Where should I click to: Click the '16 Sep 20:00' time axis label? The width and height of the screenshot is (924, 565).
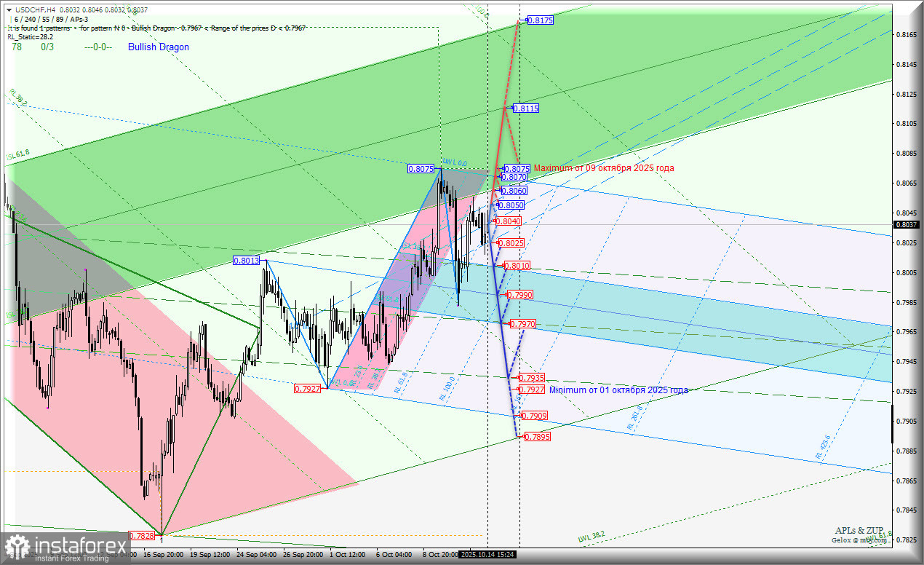coord(163,554)
